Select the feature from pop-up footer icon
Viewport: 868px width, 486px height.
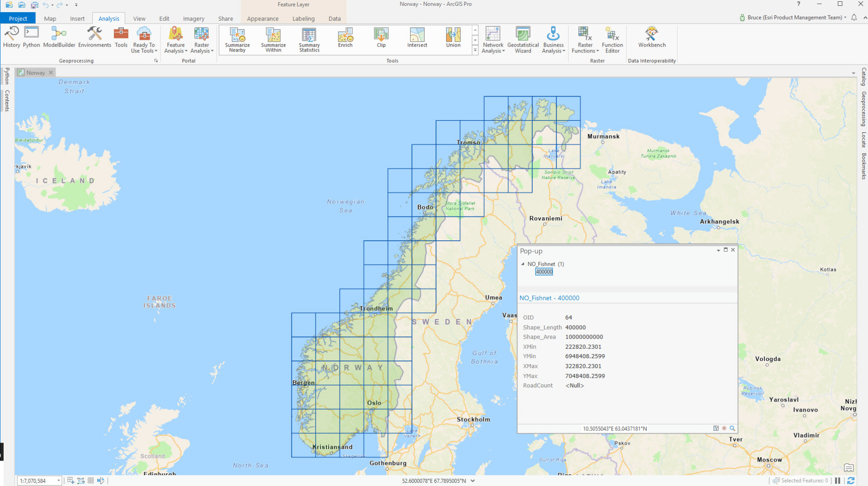pyautogui.click(x=716, y=428)
